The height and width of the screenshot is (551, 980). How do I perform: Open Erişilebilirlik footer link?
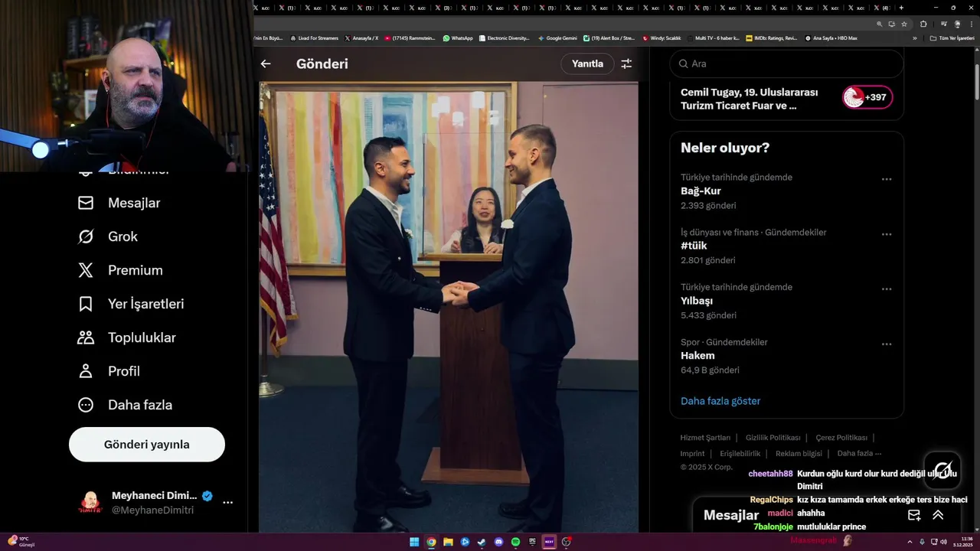[x=740, y=454]
